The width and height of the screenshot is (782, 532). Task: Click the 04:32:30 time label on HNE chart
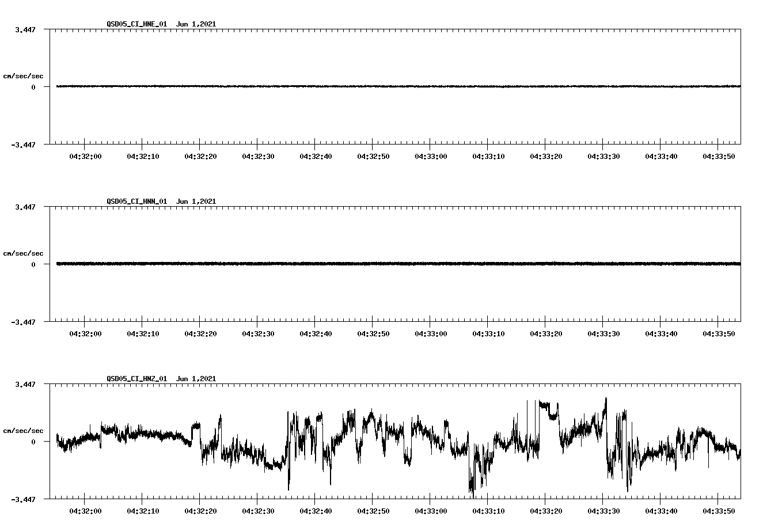pos(258,157)
